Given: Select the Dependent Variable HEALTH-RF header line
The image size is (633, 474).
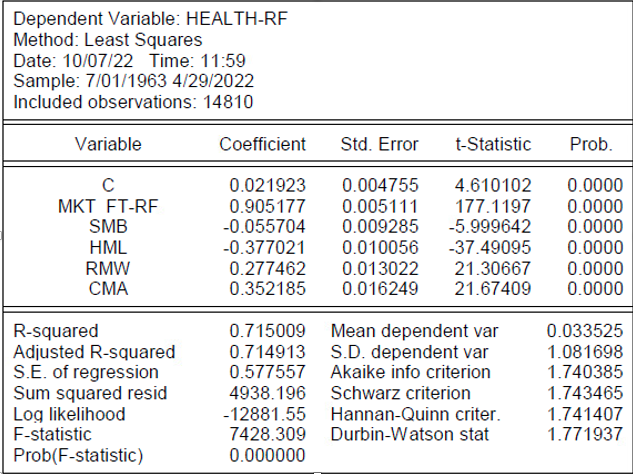Looking at the screenshot, I should click(x=150, y=19).
